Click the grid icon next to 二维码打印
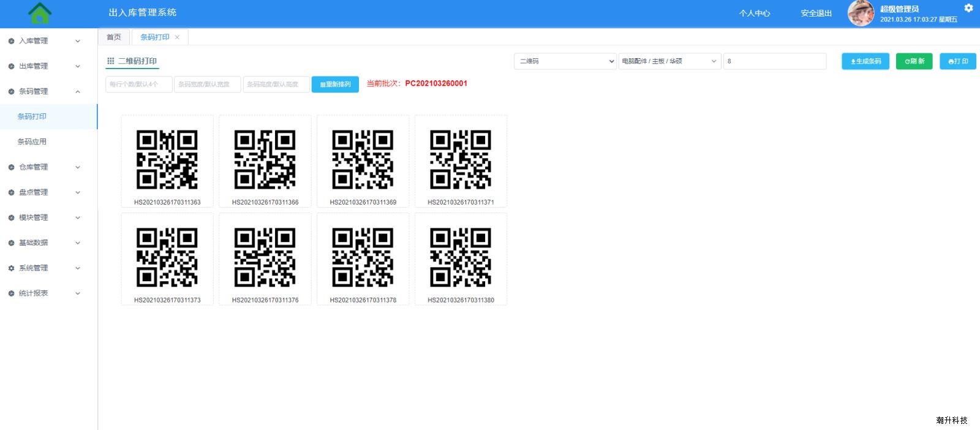This screenshot has width=980, height=430. click(x=111, y=61)
